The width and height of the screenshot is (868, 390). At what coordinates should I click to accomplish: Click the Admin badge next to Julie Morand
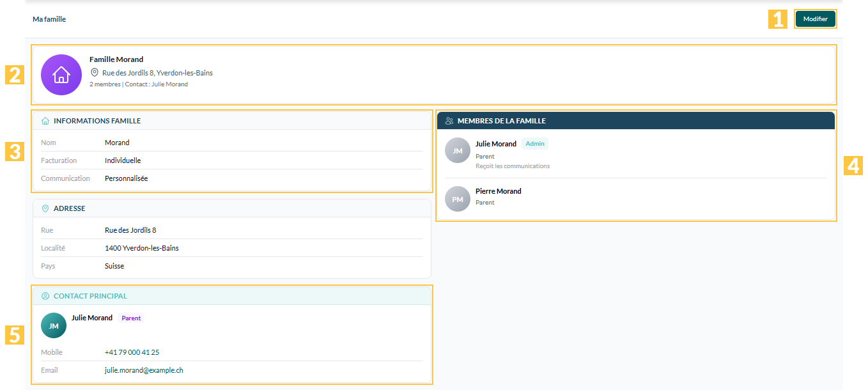[535, 144]
